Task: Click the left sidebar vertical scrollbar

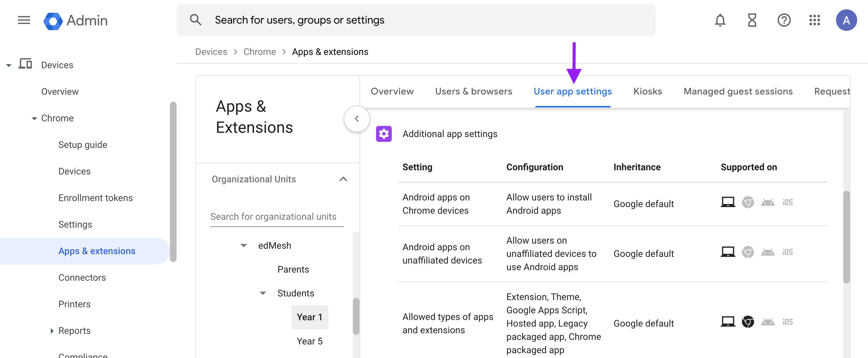Action: pyautogui.click(x=173, y=182)
